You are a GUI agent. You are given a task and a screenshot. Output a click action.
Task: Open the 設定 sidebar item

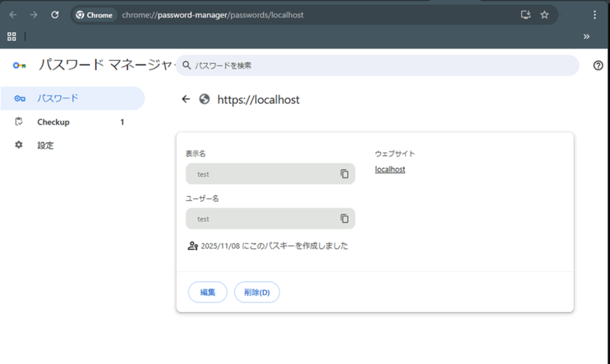click(x=45, y=145)
